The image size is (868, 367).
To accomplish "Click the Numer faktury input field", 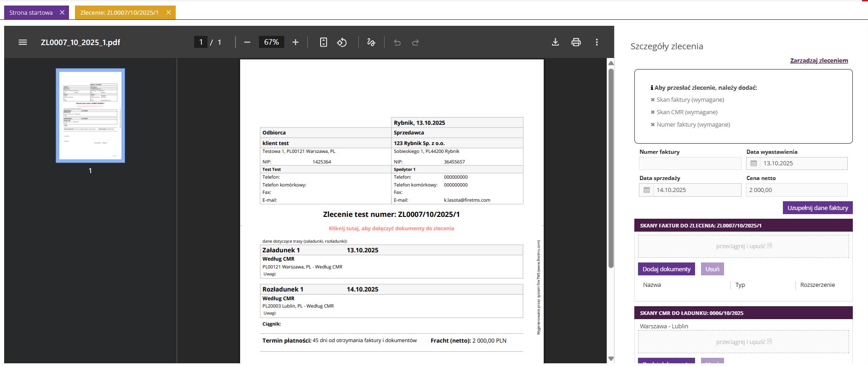I will [690, 163].
